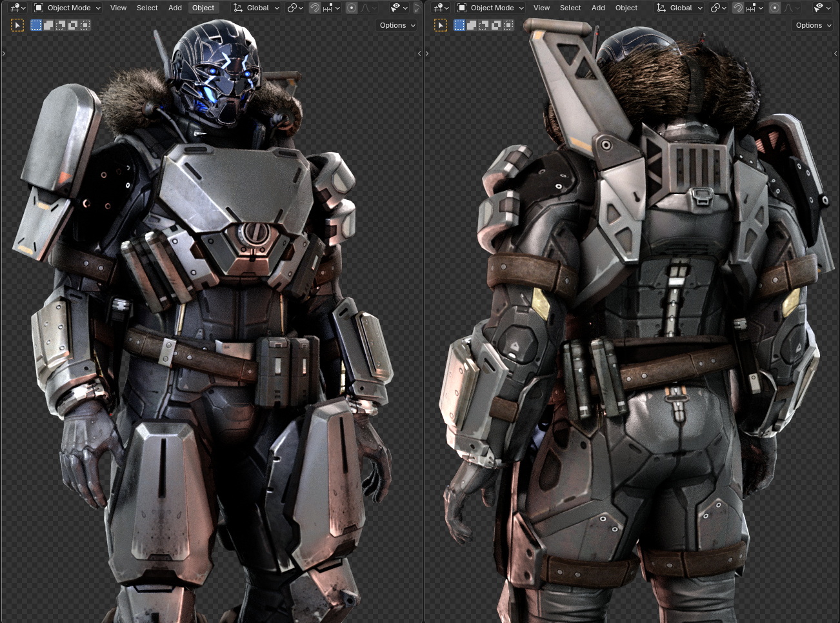Expand the sidebar arrow at right viewport edge

(835, 54)
